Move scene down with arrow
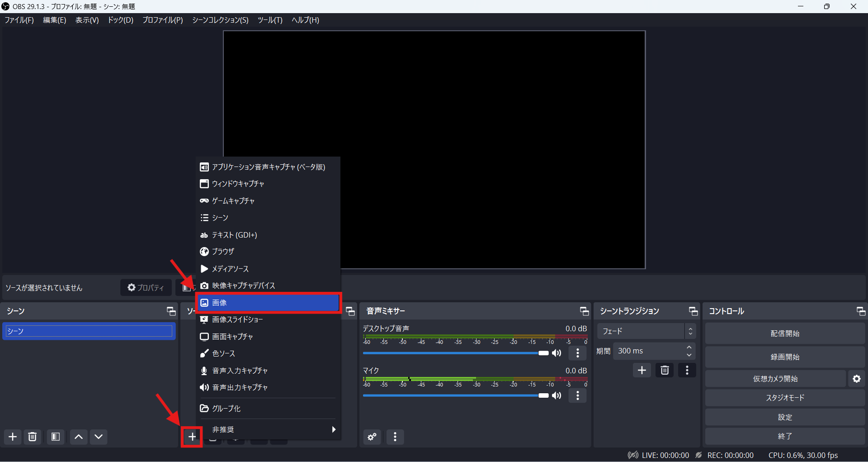 coord(99,437)
